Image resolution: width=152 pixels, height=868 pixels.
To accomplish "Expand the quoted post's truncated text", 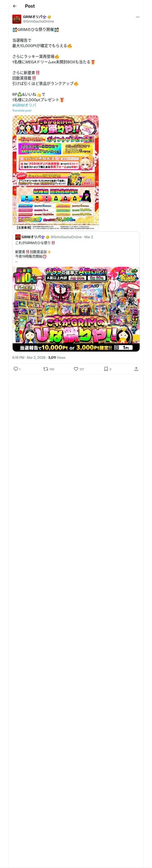I will [16, 261].
